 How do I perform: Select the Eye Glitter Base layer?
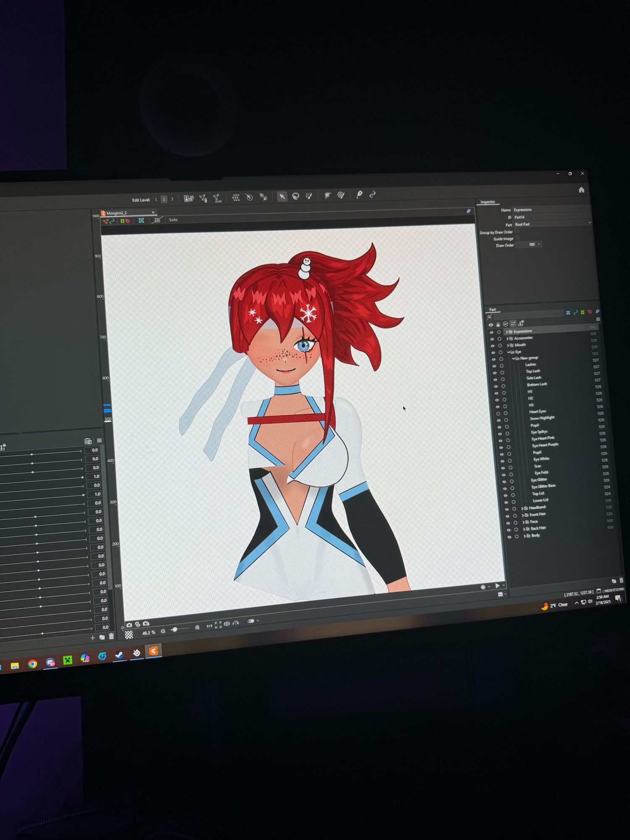point(543,486)
